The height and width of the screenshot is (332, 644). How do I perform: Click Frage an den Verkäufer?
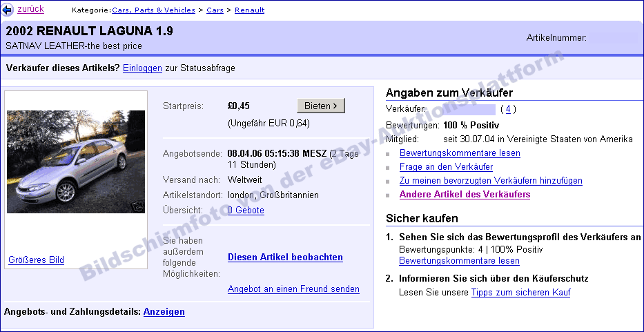click(447, 167)
